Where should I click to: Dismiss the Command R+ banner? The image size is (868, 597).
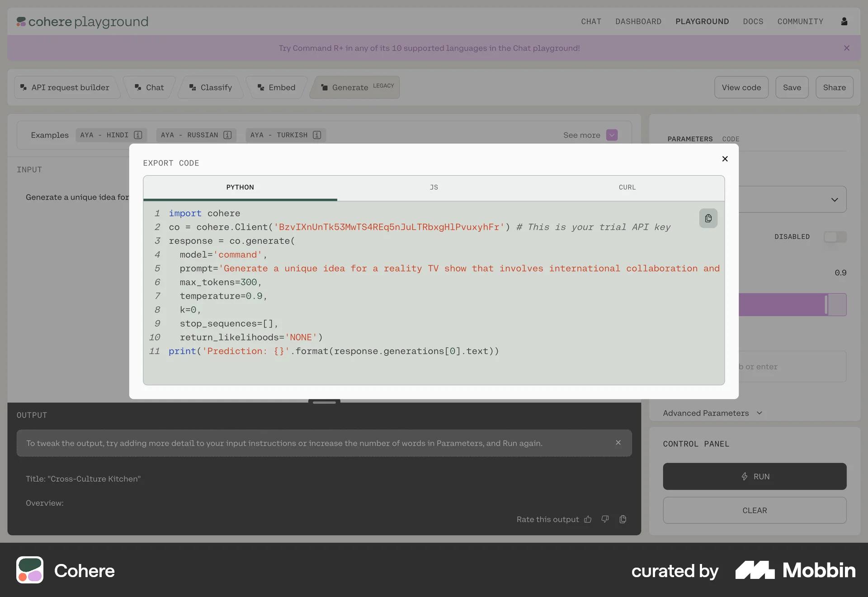coord(847,48)
